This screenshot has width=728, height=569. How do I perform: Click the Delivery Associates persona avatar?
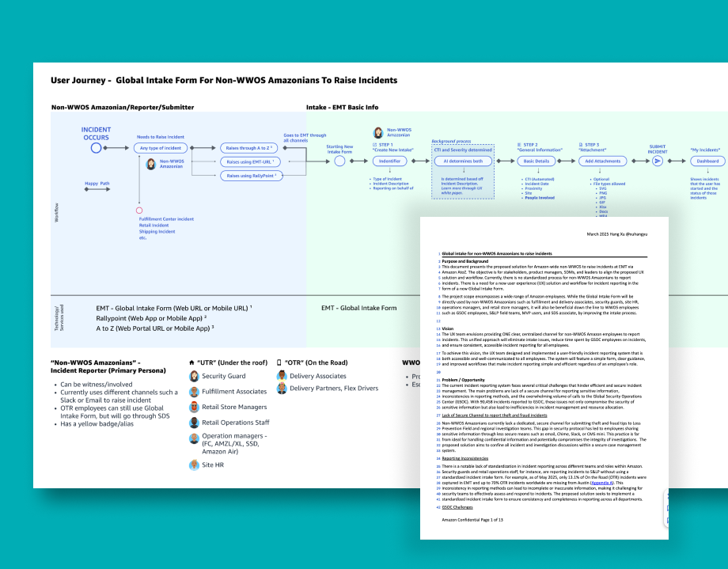coord(282,376)
